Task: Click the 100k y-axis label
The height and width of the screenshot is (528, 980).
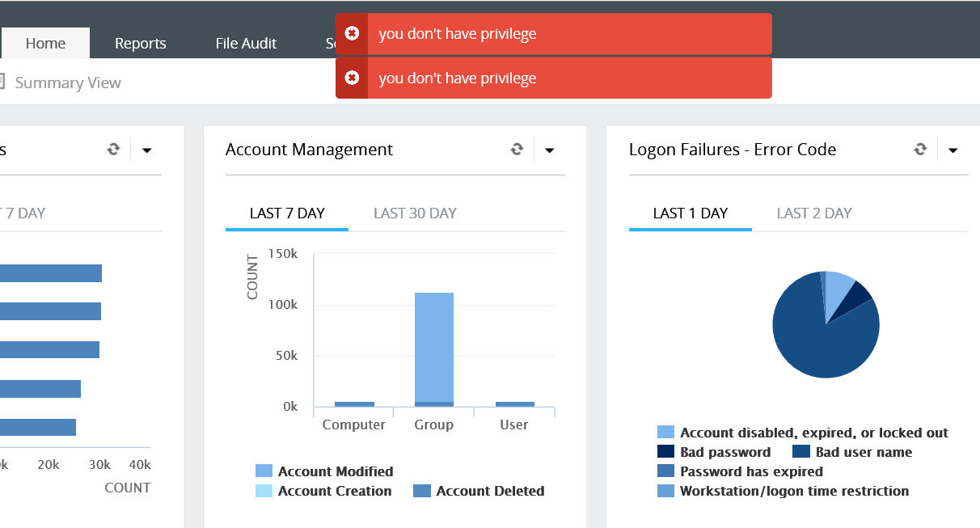Action: 285,305
